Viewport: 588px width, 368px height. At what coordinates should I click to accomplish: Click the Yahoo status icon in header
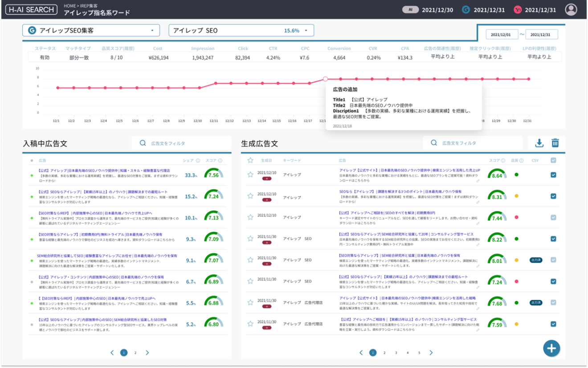(x=518, y=10)
